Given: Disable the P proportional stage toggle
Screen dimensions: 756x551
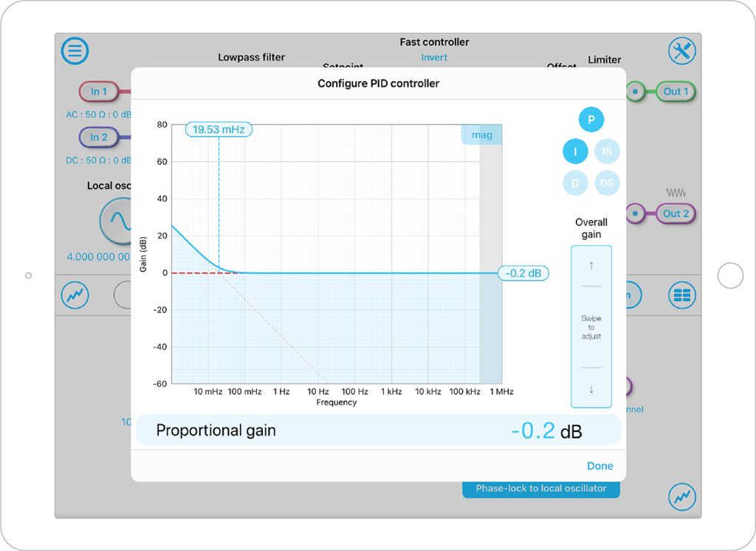Looking at the screenshot, I should pos(591,119).
